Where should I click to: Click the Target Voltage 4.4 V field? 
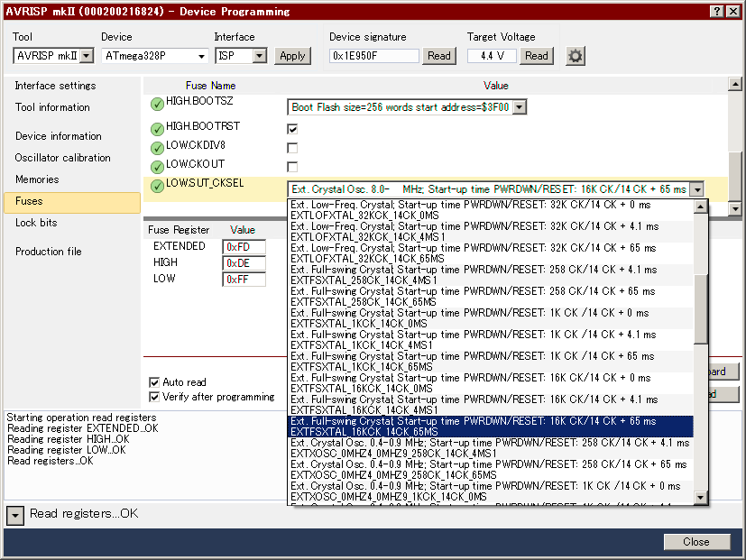[x=492, y=56]
